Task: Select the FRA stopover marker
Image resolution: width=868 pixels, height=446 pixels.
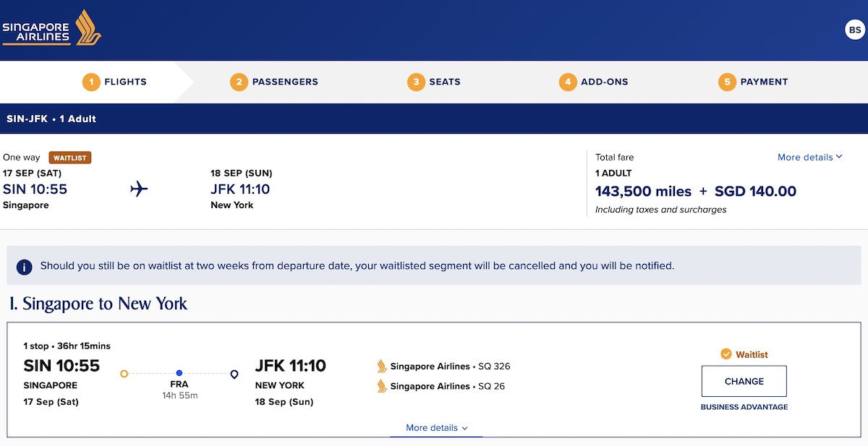Action: pyautogui.click(x=179, y=374)
